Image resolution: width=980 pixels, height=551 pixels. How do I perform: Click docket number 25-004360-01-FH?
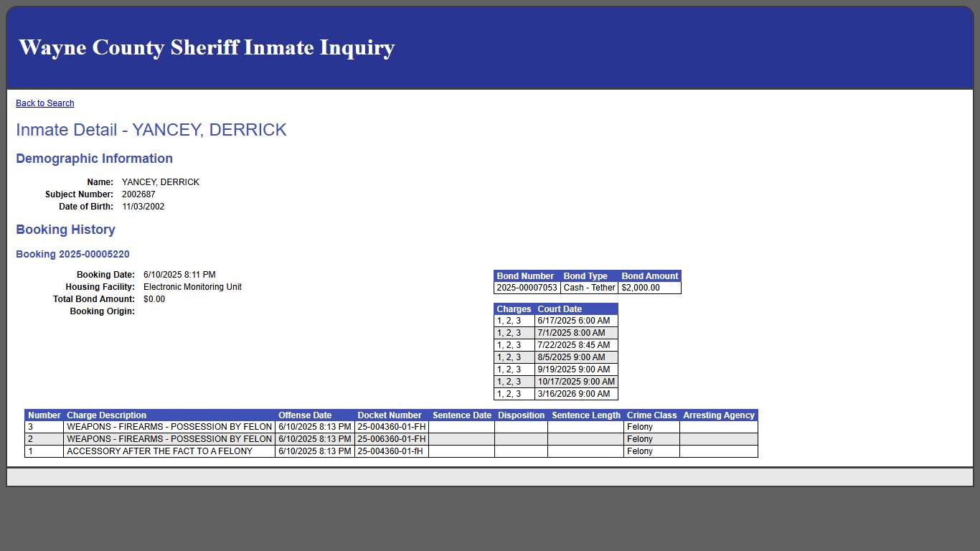click(390, 426)
